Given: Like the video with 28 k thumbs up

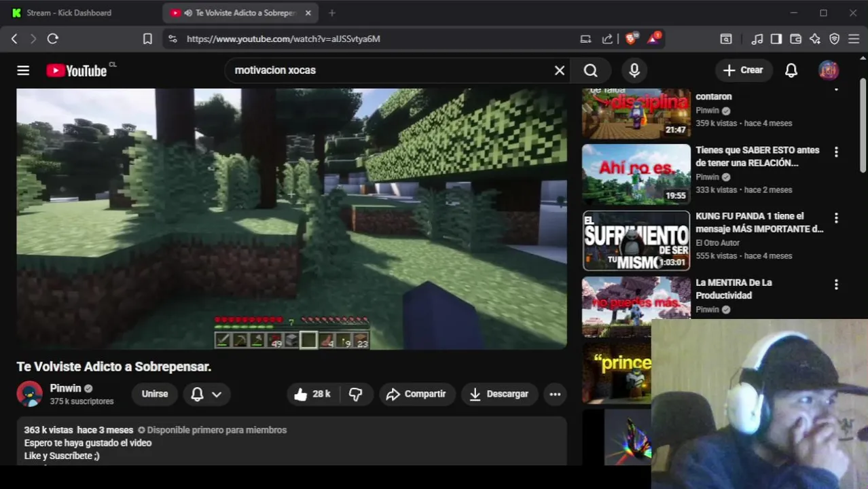Looking at the screenshot, I should [312, 394].
